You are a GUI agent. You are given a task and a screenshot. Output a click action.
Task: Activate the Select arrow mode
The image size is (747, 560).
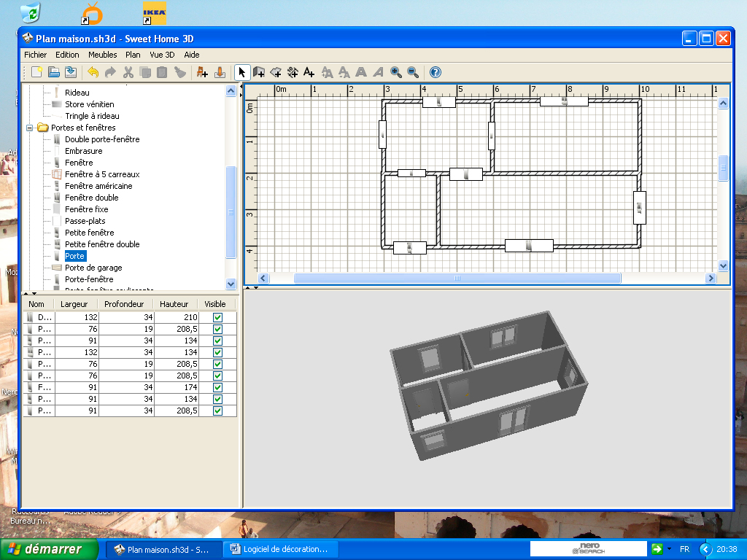pos(241,72)
